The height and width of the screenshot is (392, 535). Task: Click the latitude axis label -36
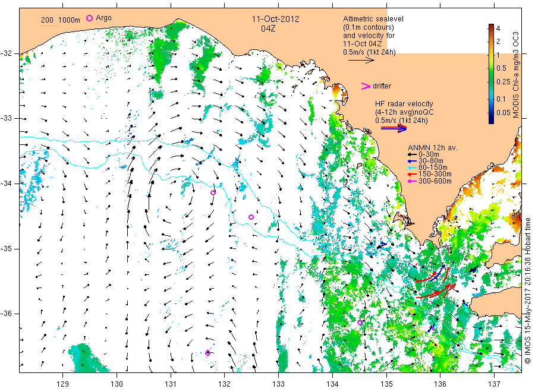click(7, 314)
